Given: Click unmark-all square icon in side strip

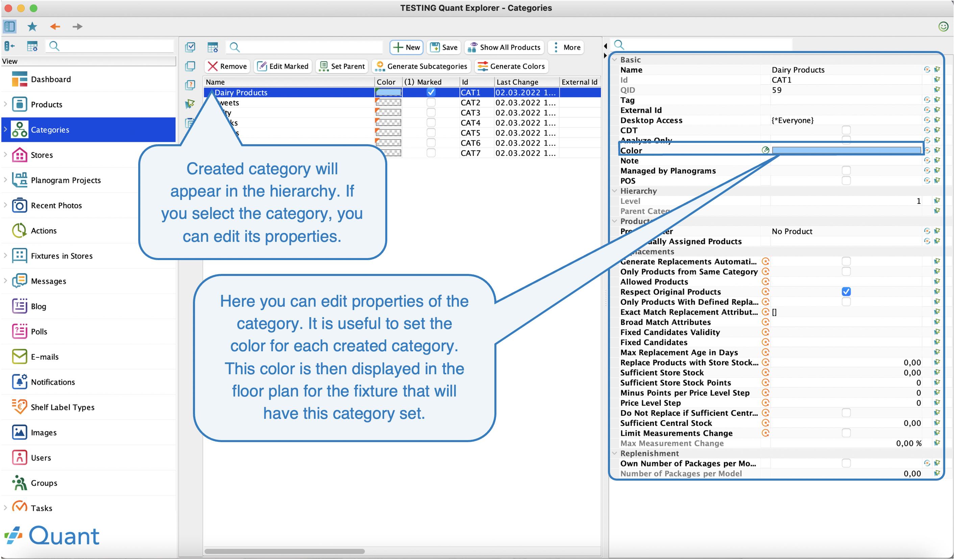Looking at the screenshot, I should pos(190,66).
